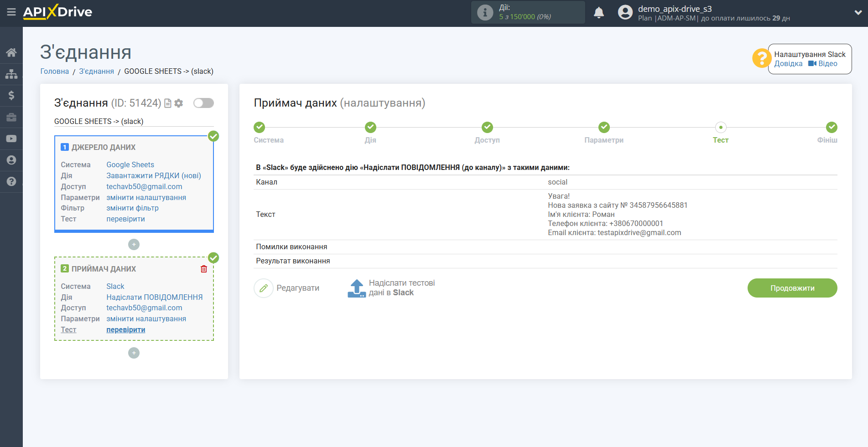Click receiver access techavb50@gmail.com link
The image size is (868, 447).
144,308
